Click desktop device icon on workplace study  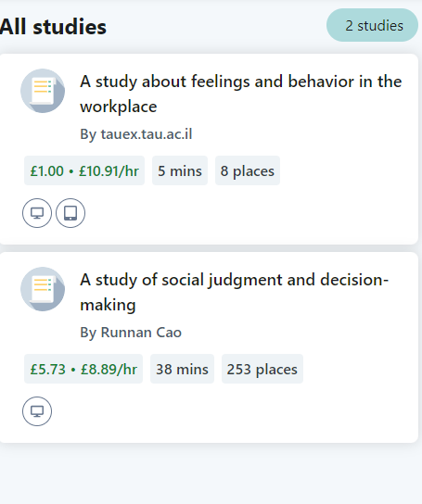pyautogui.click(x=37, y=213)
